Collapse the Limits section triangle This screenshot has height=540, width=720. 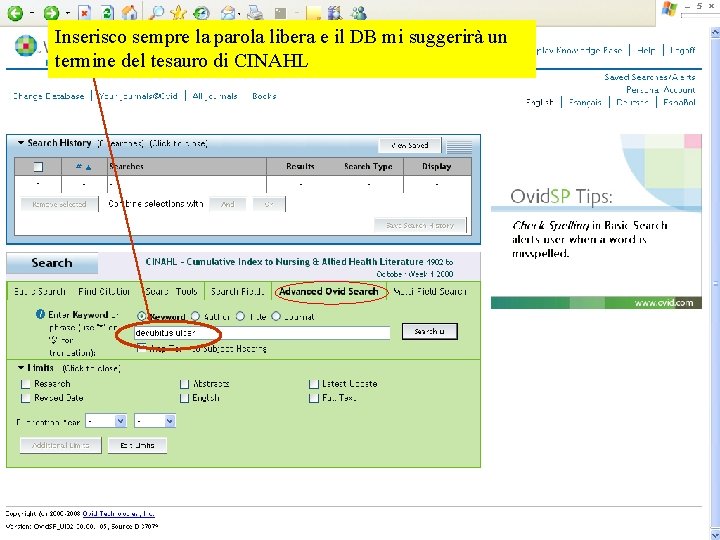pos(21,368)
